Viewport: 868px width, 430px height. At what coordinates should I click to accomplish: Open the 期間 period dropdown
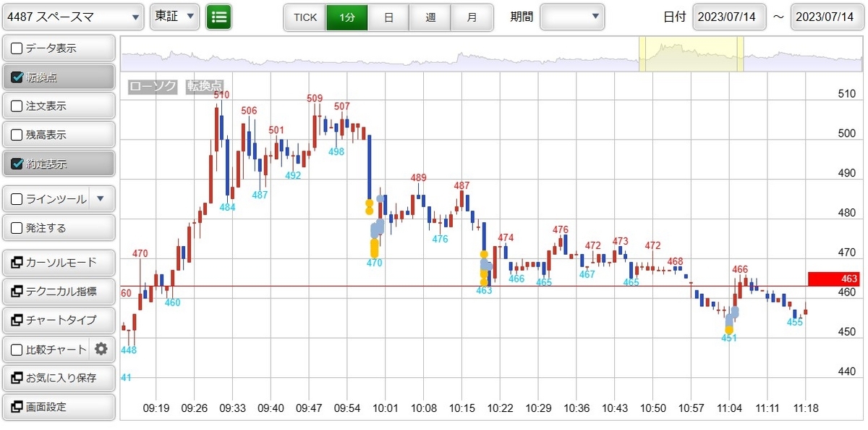tap(572, 17)
